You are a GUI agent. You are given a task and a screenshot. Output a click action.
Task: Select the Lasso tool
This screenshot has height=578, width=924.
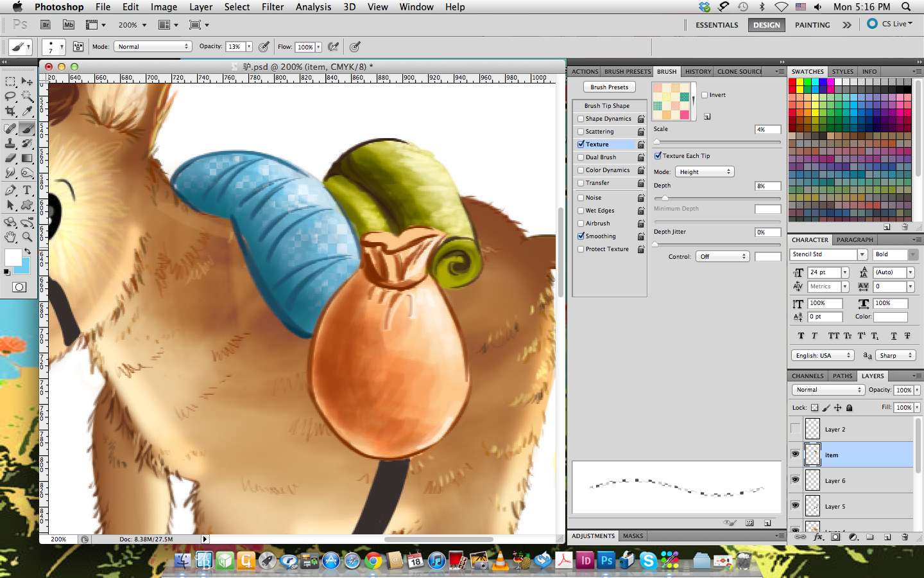[x=10, y=96]
